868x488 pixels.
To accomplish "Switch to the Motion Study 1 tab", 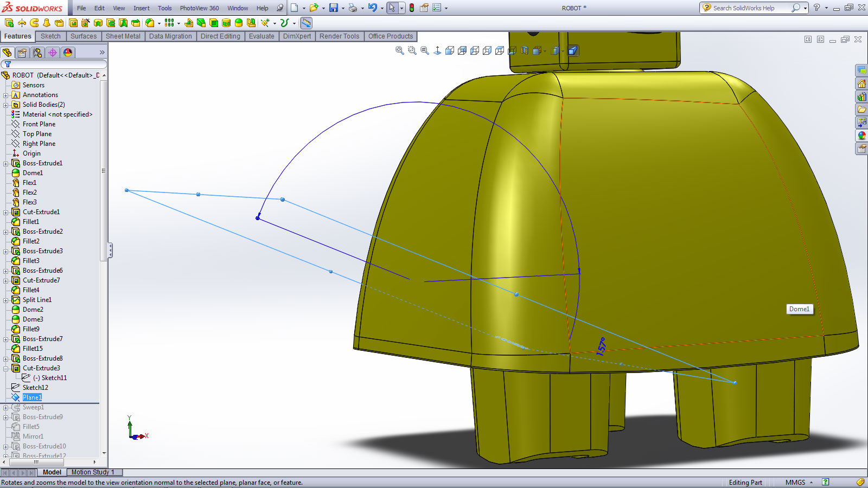I will (93, 472).
